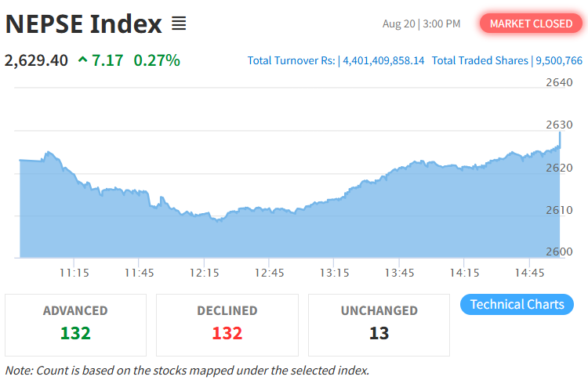Open Technical Charts
Viewport: 588px width, 391px height.
517,304
